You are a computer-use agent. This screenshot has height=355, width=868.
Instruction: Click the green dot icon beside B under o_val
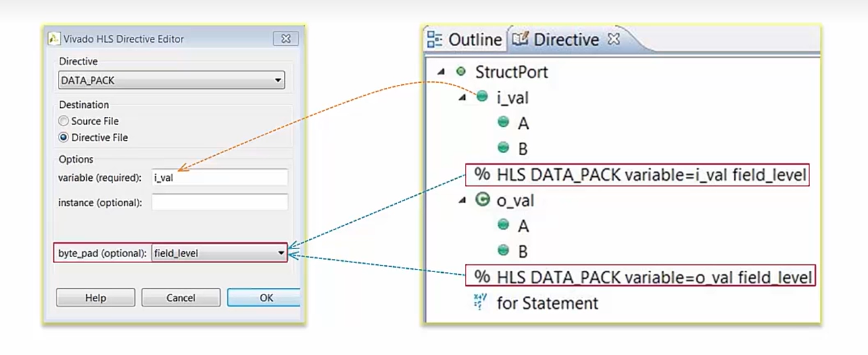[x=504, y=250]
